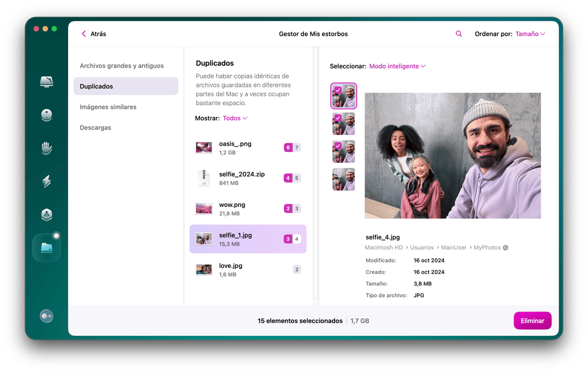The image size is (588, 373).
Task: Open the Performance lightning bolt icon
Action: [46, 181]
